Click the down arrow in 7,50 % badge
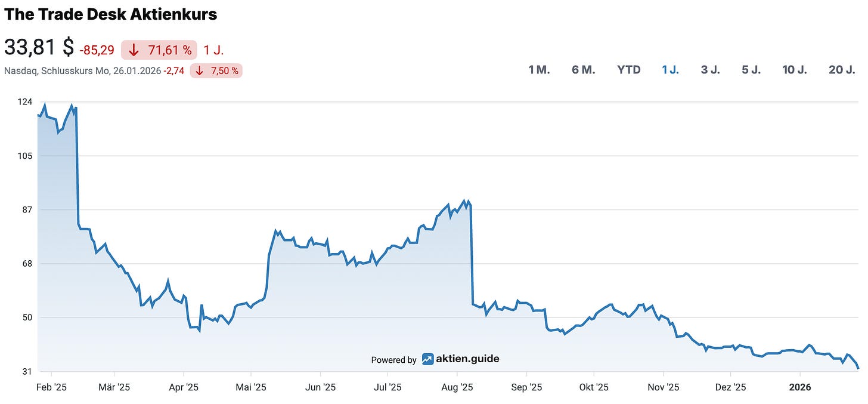Image resolution: width=868 pixels, height=404 pixels. click(x=199, y=70)
